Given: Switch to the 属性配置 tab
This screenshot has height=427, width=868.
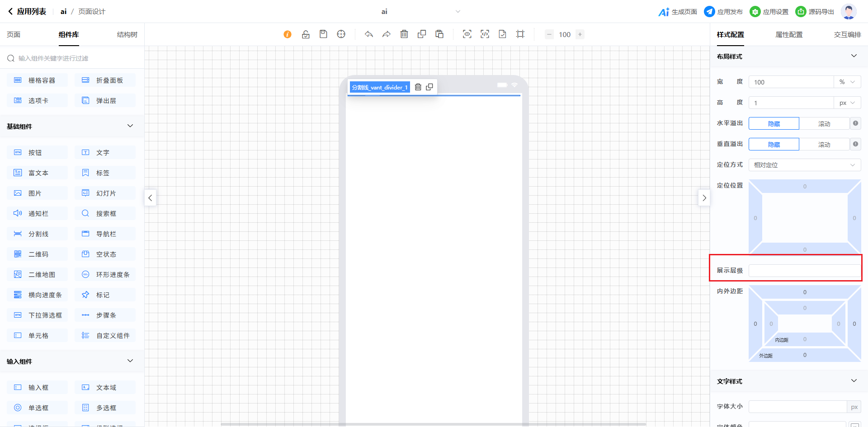Looking at the screenshot, I should click(x=789, y=35).
